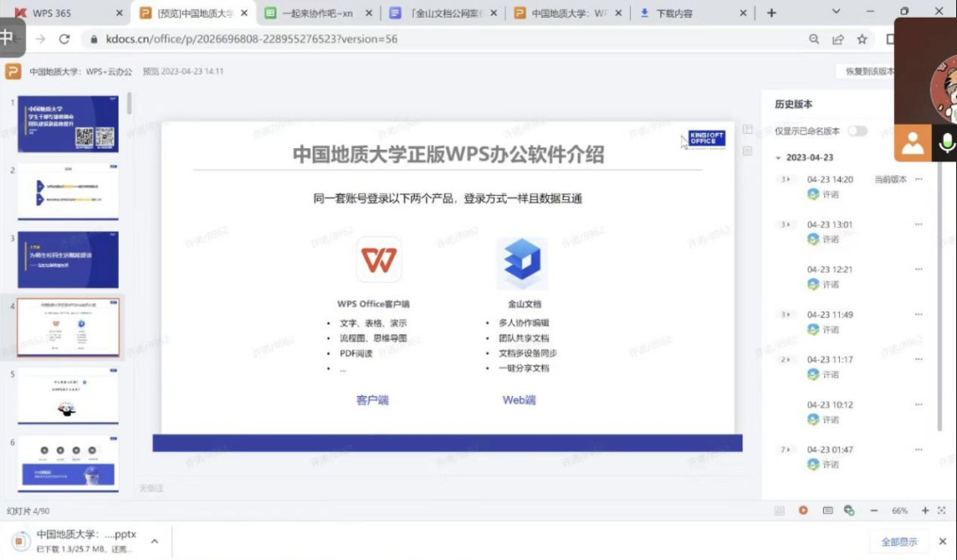Click the fit-to-window icon beside zoom controls
Image resolution: width=957 pixels, height=560 pixels.
click(x=944, y=510)
